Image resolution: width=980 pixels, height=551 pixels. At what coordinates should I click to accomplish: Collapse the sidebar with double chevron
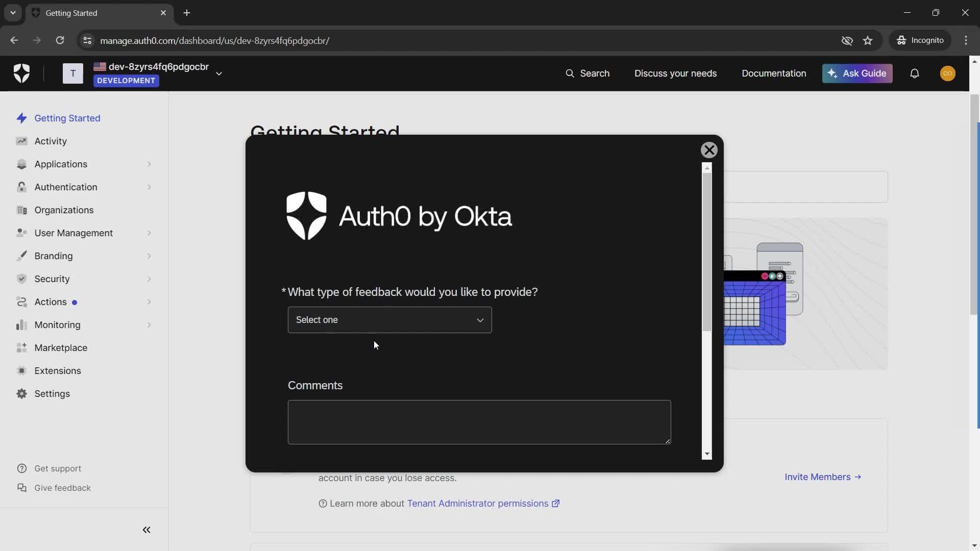[146, 530]
